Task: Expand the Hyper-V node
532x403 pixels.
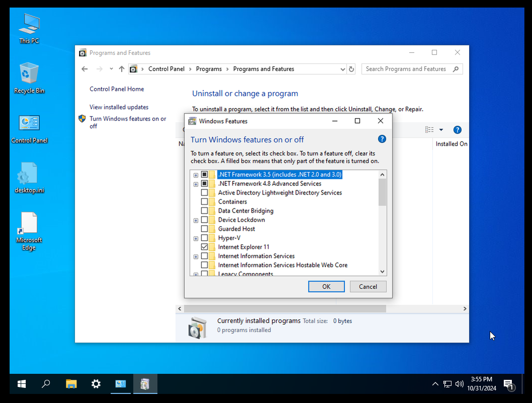Action: coord(196,239)
